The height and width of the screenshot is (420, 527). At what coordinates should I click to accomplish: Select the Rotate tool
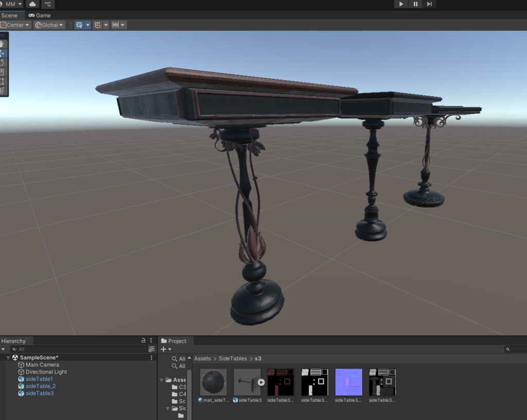(x=3, y=63)
